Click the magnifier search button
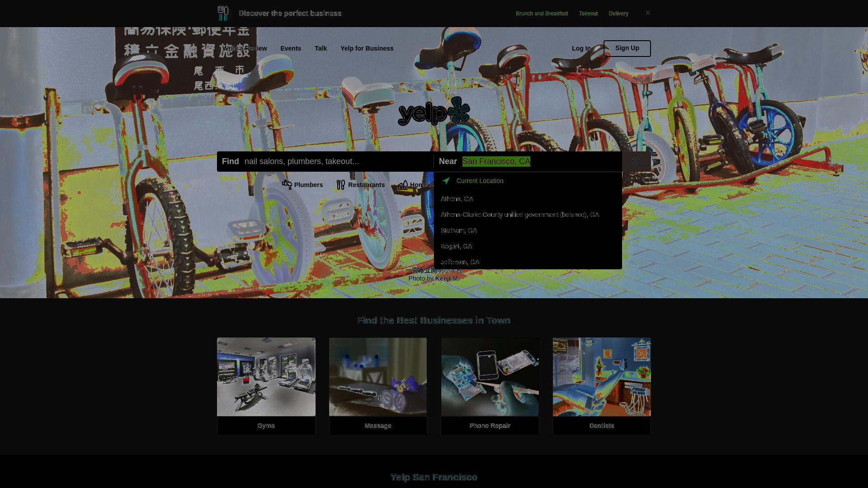Screen dimensions: 868x488 click(636, 161)
